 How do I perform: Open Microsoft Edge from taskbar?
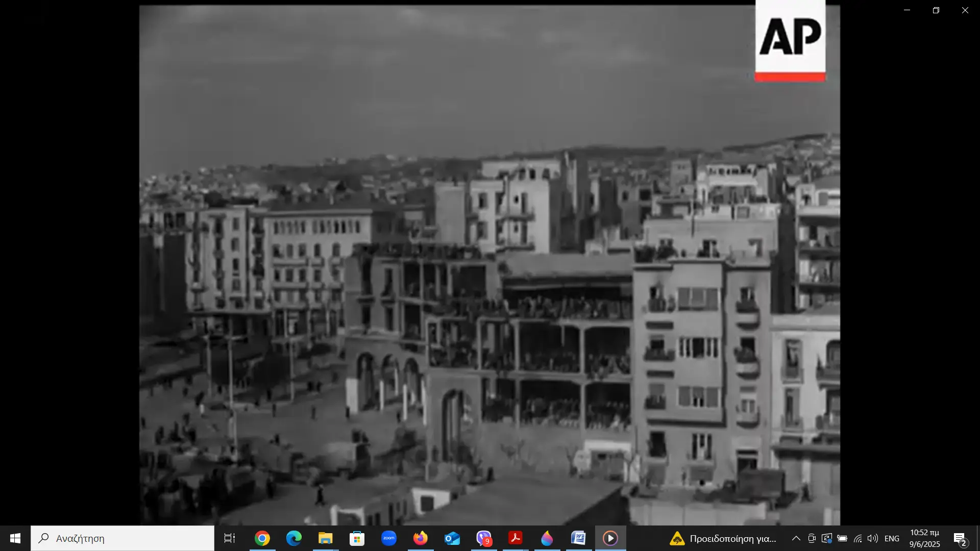pos(294,538)
